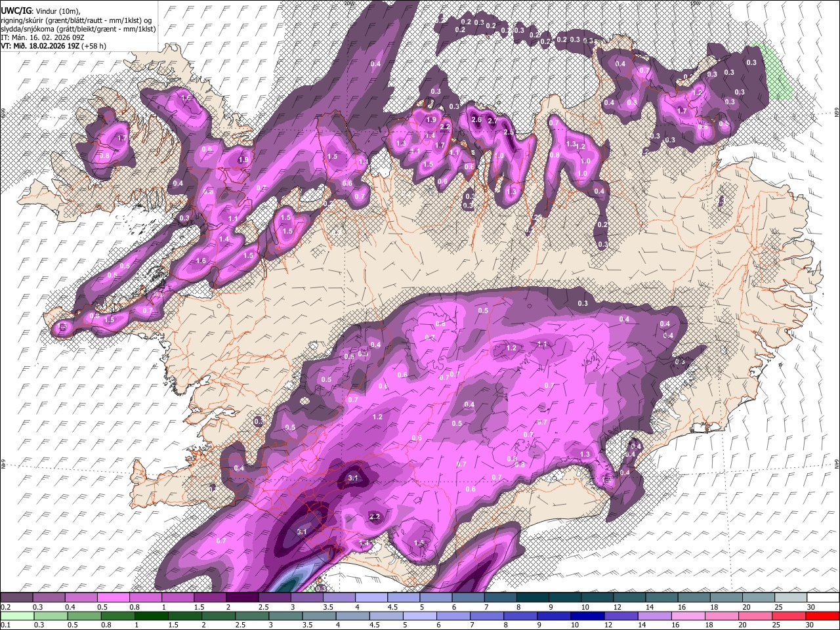Screen dimensions: 840x630
Task: Pick the white 30 swatch in upper legend row
Action: [823, 598]
